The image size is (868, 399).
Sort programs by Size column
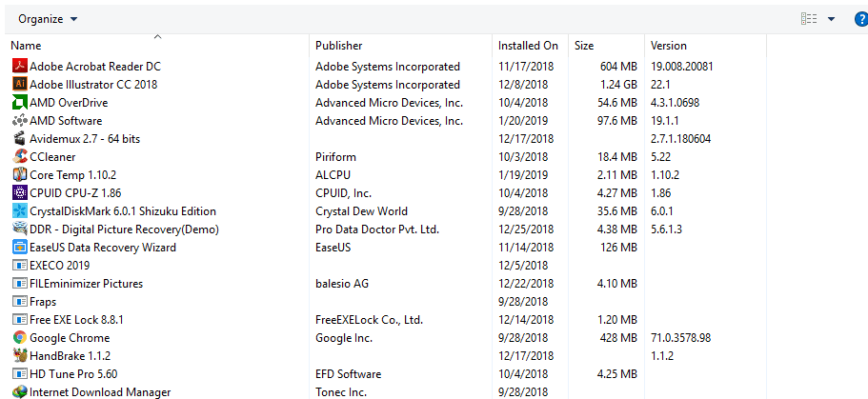click(584, 46)
